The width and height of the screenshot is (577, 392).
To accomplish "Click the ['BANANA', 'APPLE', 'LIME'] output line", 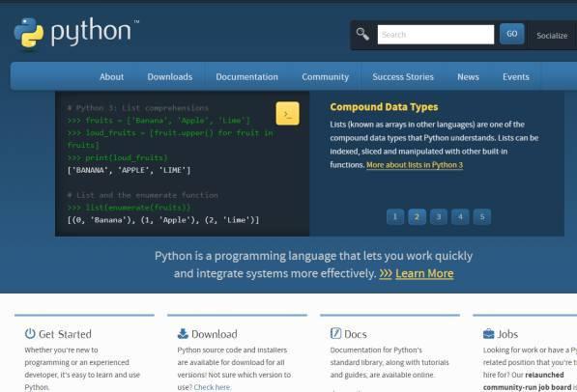I will (130, 170).
